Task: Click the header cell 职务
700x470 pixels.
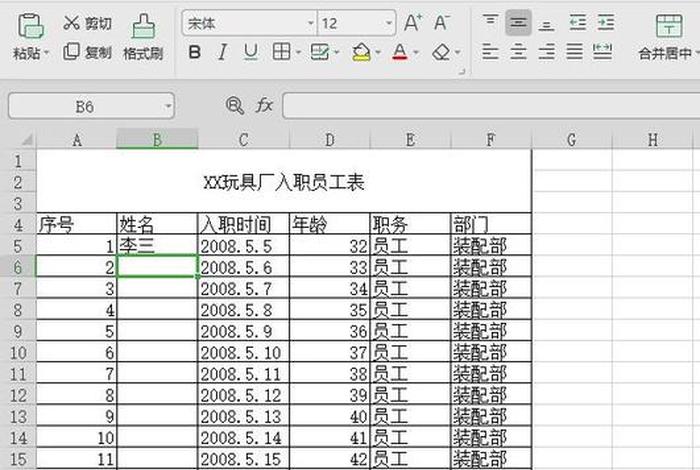Action: point(410,224)
